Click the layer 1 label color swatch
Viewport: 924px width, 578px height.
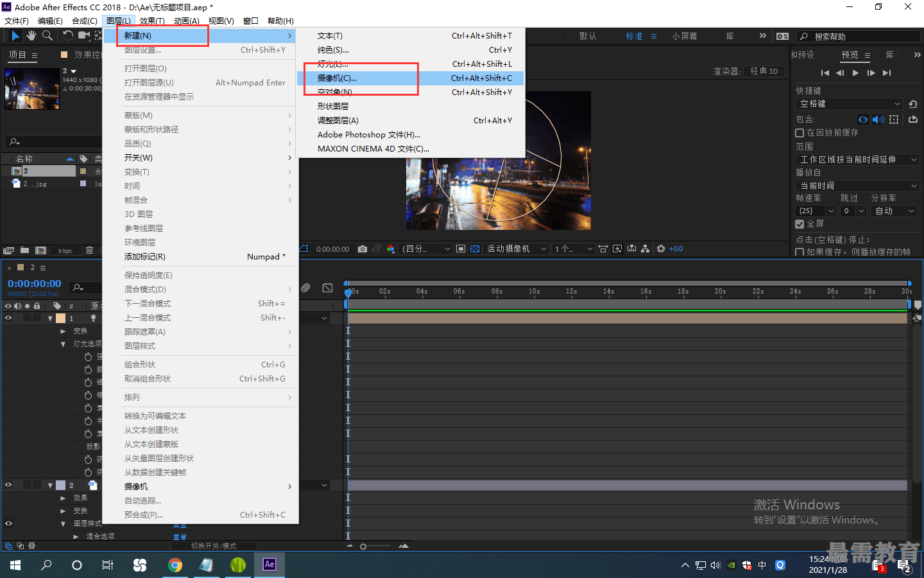point(60,319)
